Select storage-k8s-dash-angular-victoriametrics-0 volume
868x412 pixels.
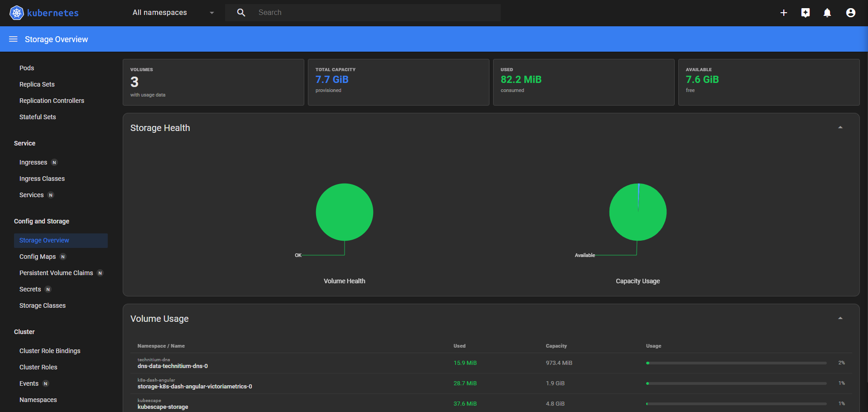click(x=195, y=387)
